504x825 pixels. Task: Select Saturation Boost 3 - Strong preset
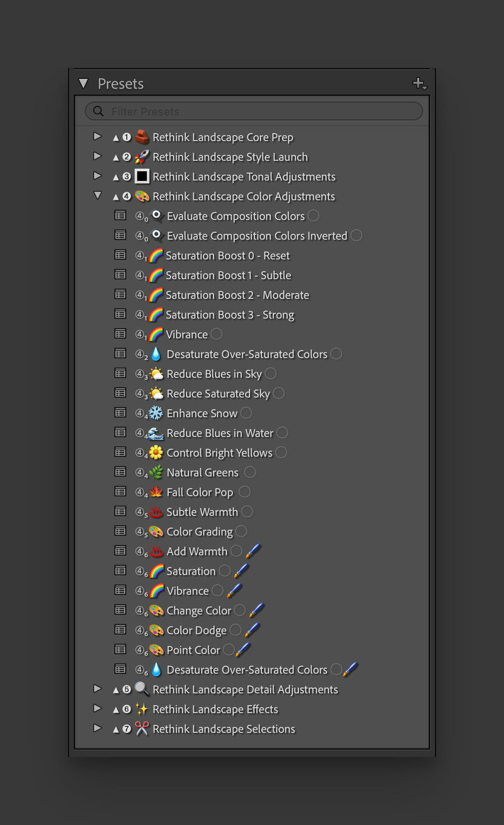click(x=230, y=315)
